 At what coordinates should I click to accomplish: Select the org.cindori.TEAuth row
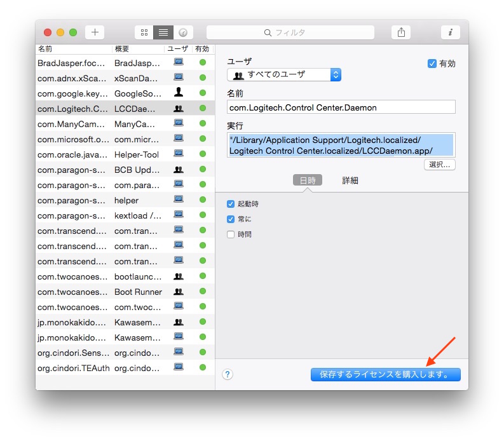[125, 368]
